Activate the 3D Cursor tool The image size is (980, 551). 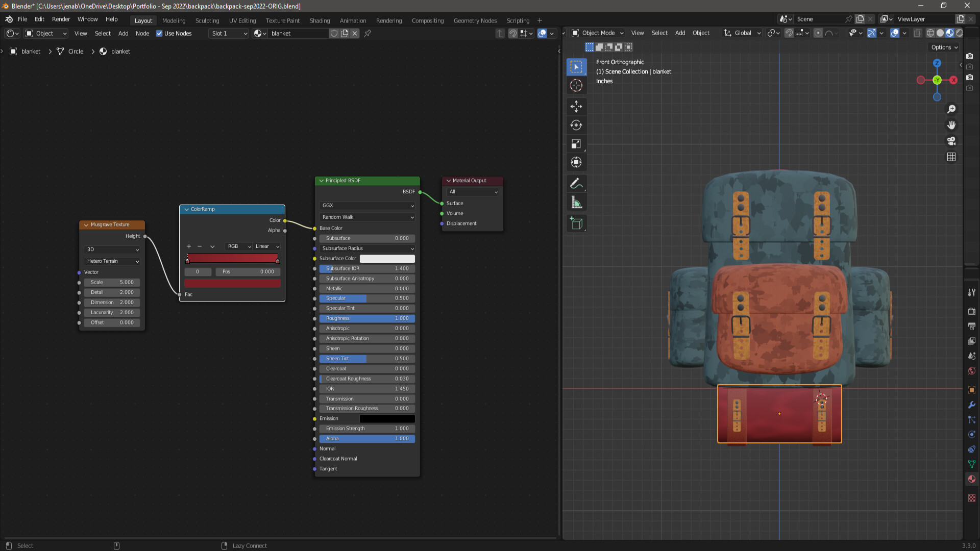coord(576,86)
